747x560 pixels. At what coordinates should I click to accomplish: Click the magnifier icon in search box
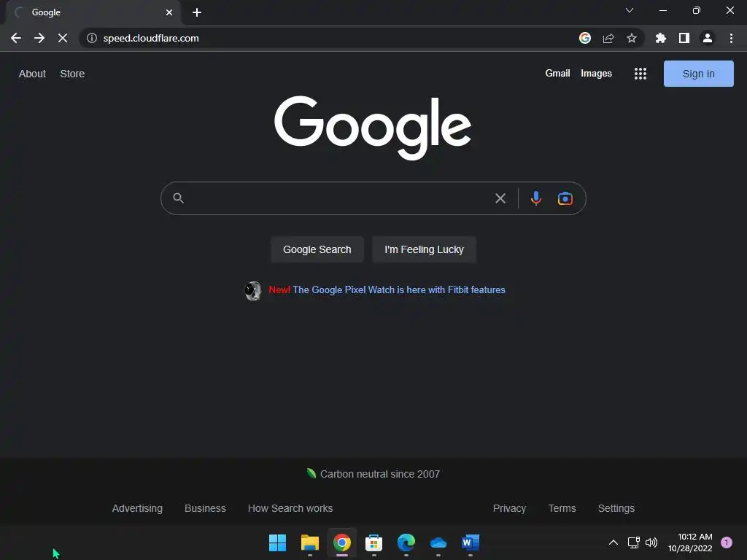(178, 198)
